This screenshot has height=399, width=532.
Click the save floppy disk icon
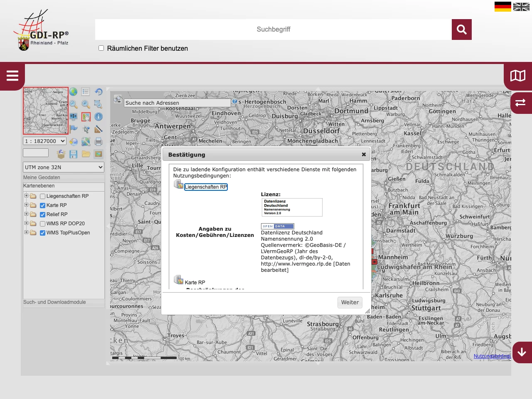pyautogui.click(x=74, y=154)
